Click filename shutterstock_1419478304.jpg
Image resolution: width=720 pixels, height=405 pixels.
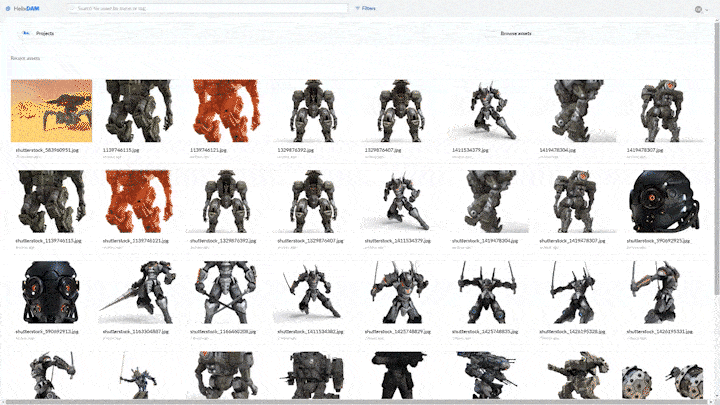[x=484, y=241]
